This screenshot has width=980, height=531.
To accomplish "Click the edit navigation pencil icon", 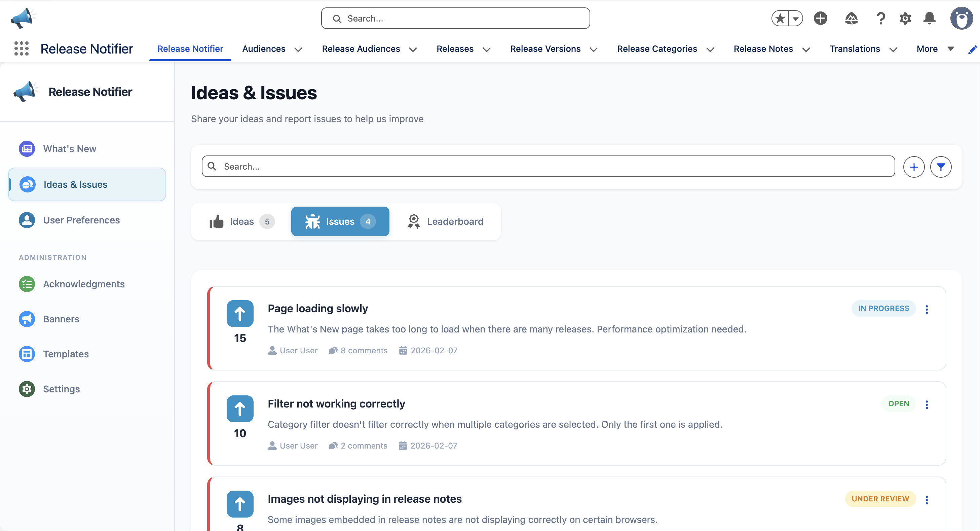I will pyautogui.click(x=972, y=49).
